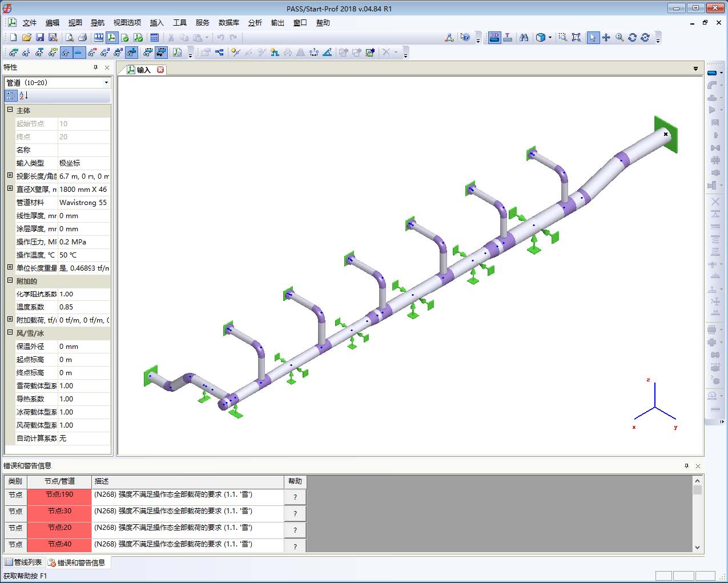This screenshot has height=583, width=728.
Task: Click the open folder icon
Action: (x=26, y=38)
